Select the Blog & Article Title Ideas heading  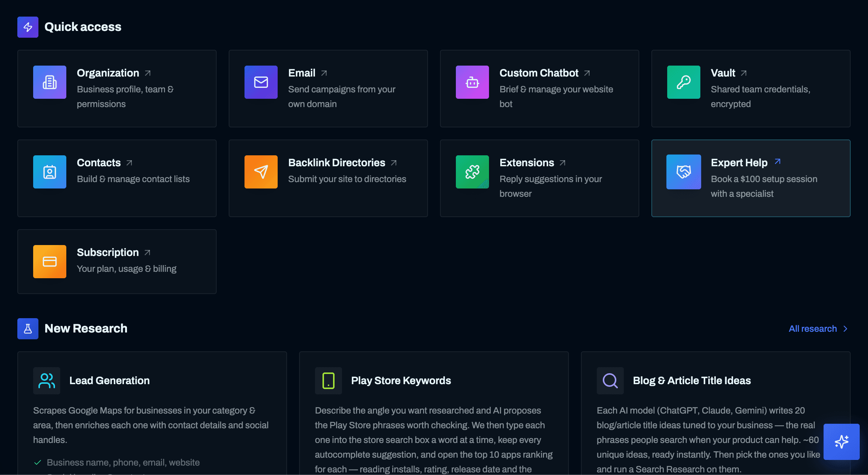[x=692, y=381]
